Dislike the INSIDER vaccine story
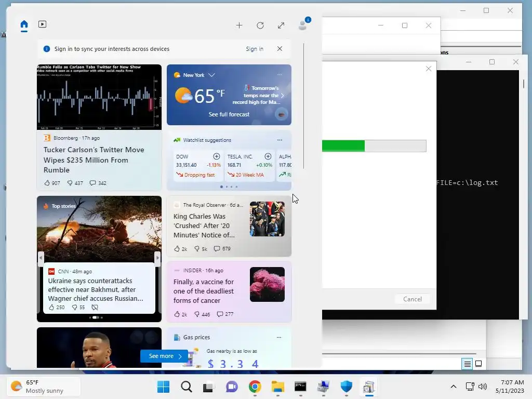 coord(202,314)
